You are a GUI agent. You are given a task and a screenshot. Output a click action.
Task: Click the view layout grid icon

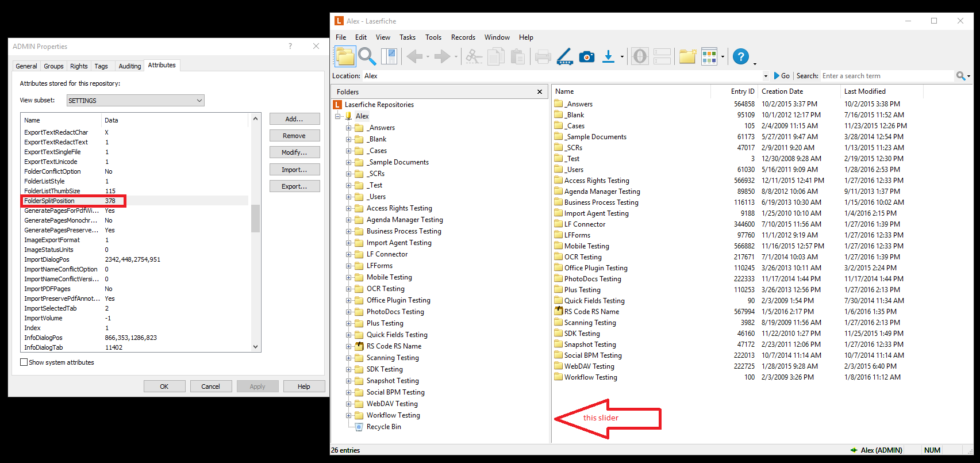(709, 56)
